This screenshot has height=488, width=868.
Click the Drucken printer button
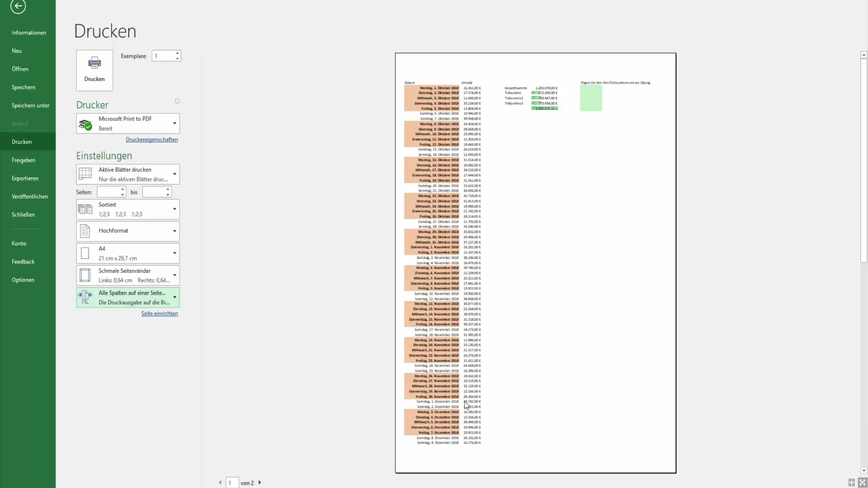94,70
